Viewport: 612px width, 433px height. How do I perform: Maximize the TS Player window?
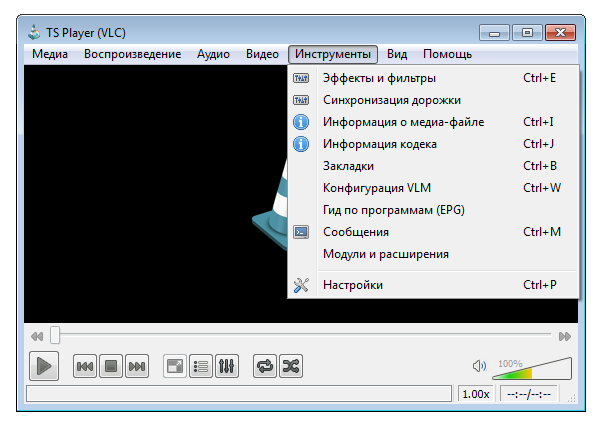[x=527, y=33]
